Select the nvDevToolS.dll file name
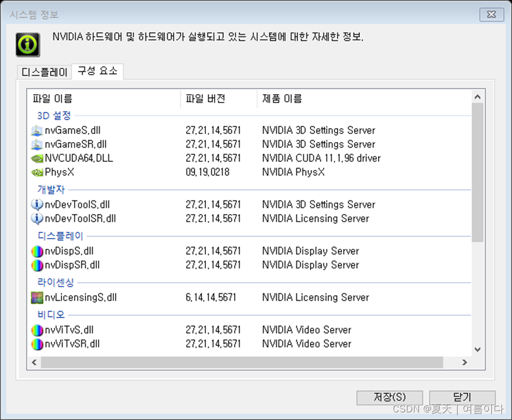512x420 pixels. point(77,205)
